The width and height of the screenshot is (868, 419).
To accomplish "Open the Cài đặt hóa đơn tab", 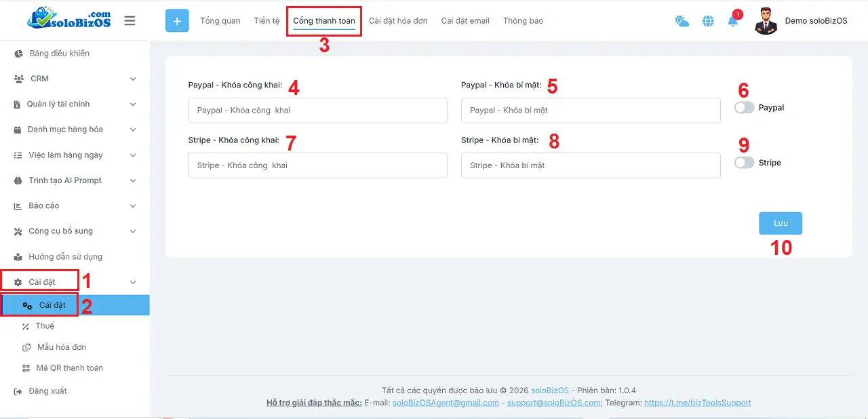I will [398, 21].
